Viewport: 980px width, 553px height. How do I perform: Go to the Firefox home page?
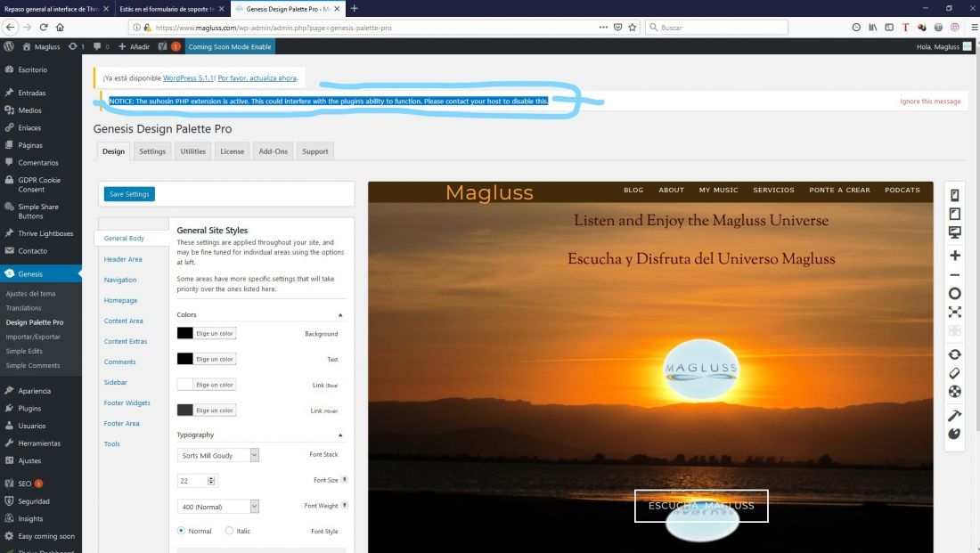pos(60,27)
